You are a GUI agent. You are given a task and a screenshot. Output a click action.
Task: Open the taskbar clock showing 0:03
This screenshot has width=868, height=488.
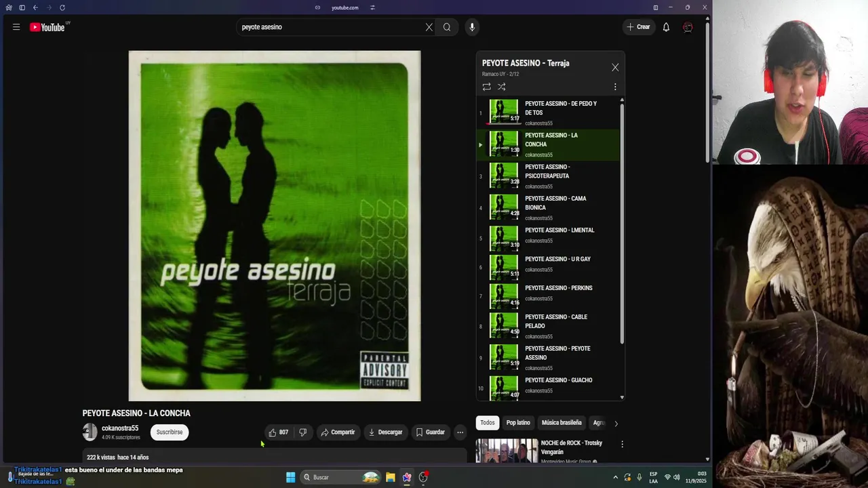(696, 477)
